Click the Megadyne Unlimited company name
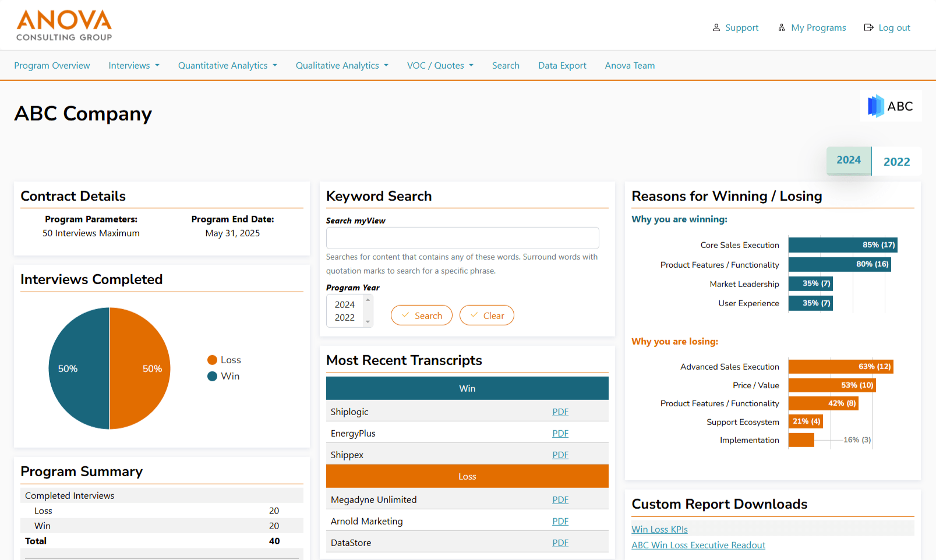Screen dimensions: 936x560 coord(374,499)
